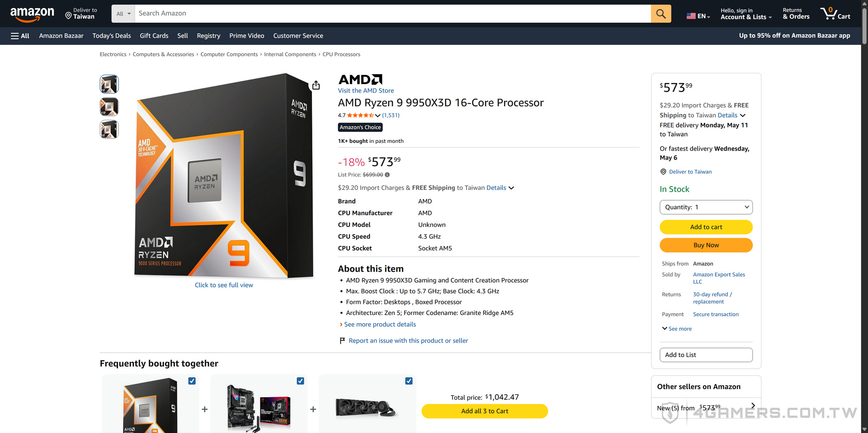Open the All hamburger menu icon

[x=15, y=36]
